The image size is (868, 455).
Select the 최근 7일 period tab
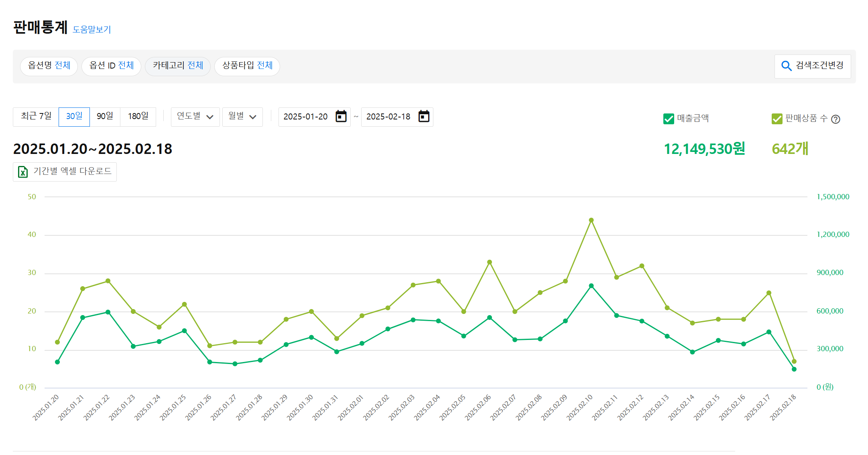tap(36, 117)
